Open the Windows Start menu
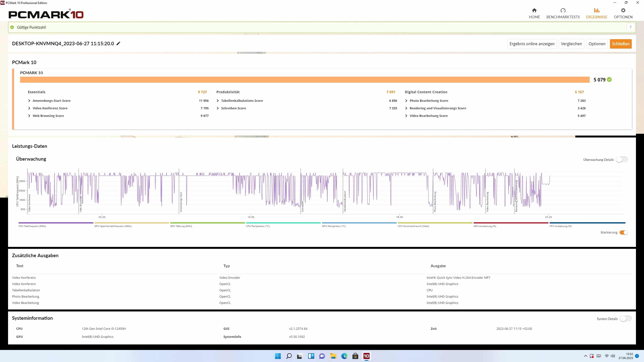Image resolution: width=644 pixels, height=362 pixels. click(x=278, y=356)
